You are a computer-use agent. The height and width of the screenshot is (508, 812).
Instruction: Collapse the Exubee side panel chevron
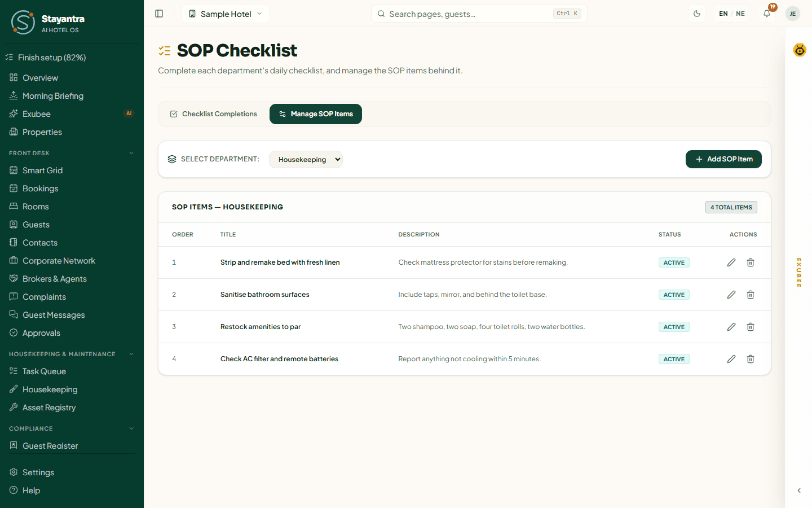(799, 491)
